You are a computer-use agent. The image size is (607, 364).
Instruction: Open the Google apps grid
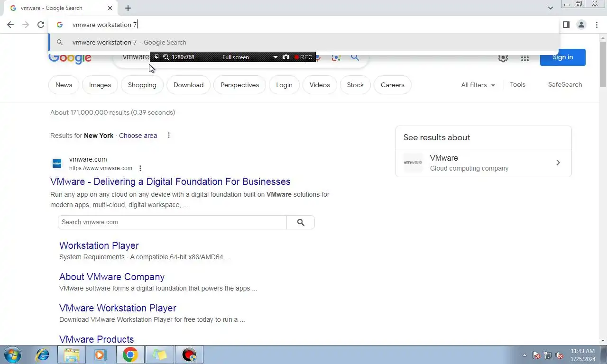coord(524,58)
